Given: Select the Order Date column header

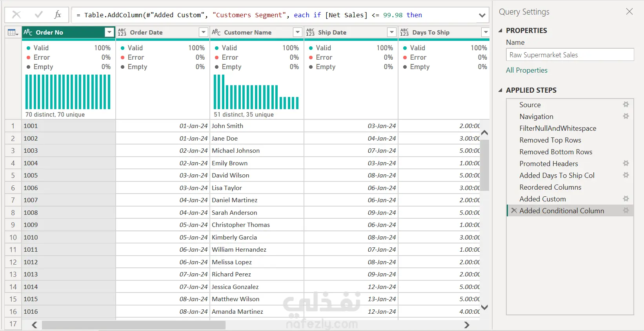Looking at the screenshot, I should click(163, 32).
